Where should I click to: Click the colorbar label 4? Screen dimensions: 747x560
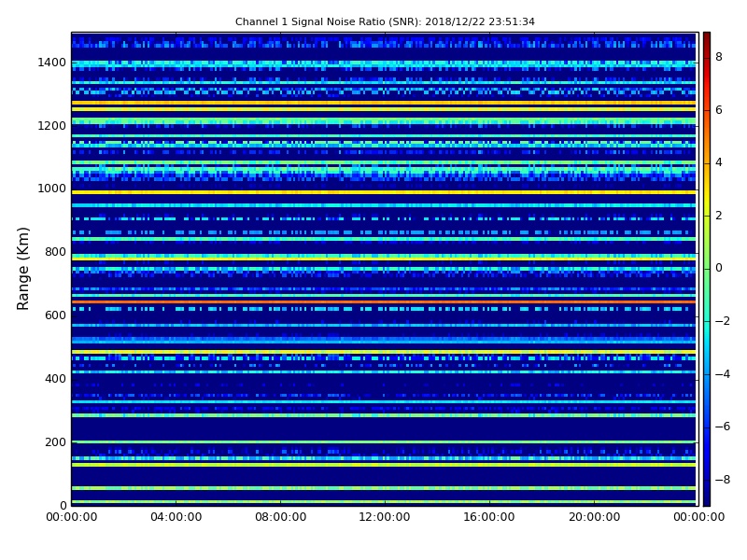tap(719, 162)
